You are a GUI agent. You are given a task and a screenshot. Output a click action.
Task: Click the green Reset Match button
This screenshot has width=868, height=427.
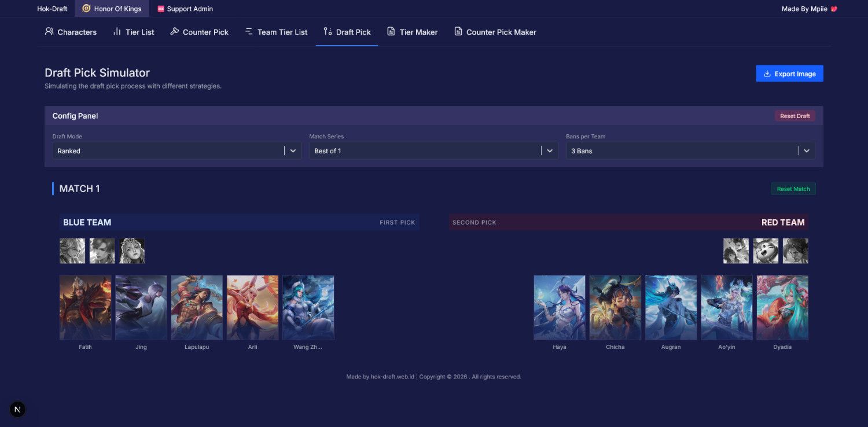coord(793,189)
